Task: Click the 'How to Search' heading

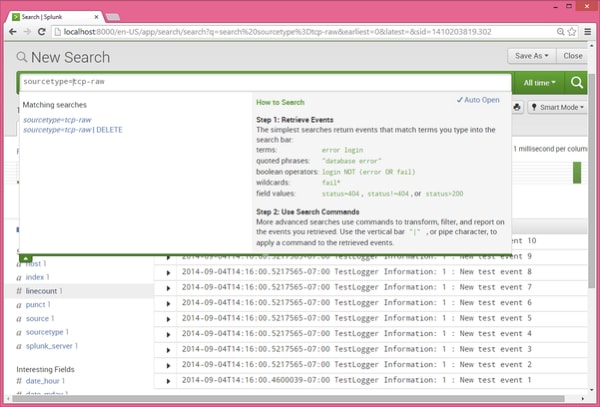Action: 280,102
